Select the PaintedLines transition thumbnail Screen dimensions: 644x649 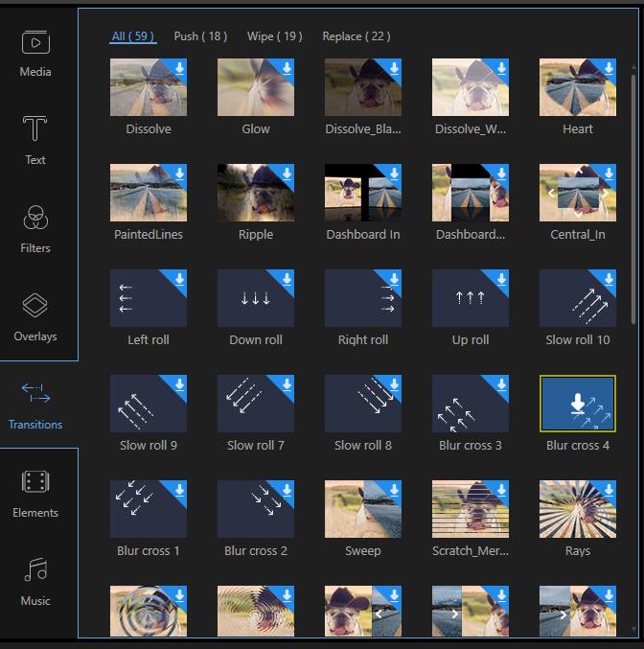(x=149, y=193)
